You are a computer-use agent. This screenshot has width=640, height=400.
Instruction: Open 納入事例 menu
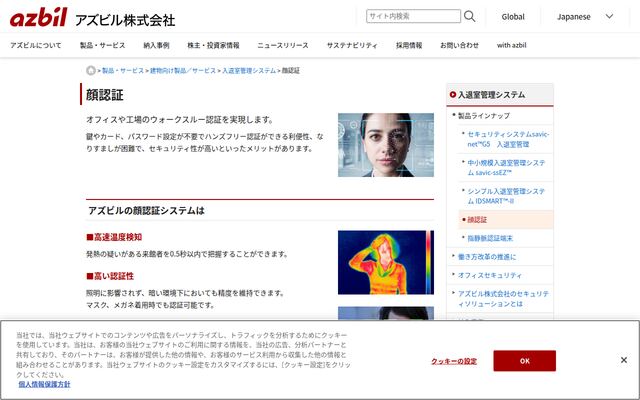(x=156, y=45)
